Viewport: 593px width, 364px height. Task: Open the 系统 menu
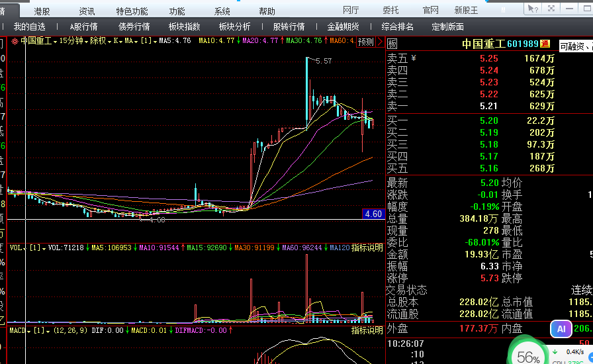(x=222, y=11)
